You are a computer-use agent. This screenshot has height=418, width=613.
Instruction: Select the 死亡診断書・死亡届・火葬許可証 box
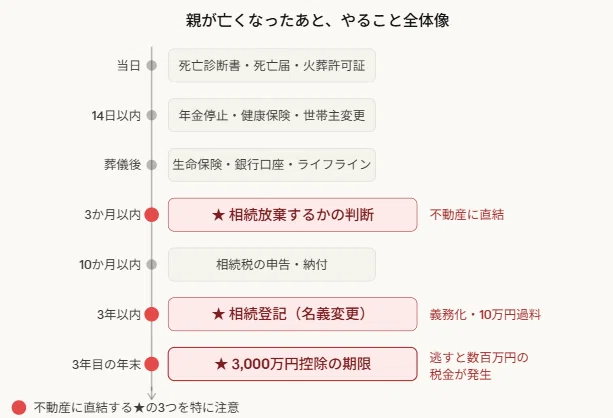pyautogui.click(x=272, y=65)
